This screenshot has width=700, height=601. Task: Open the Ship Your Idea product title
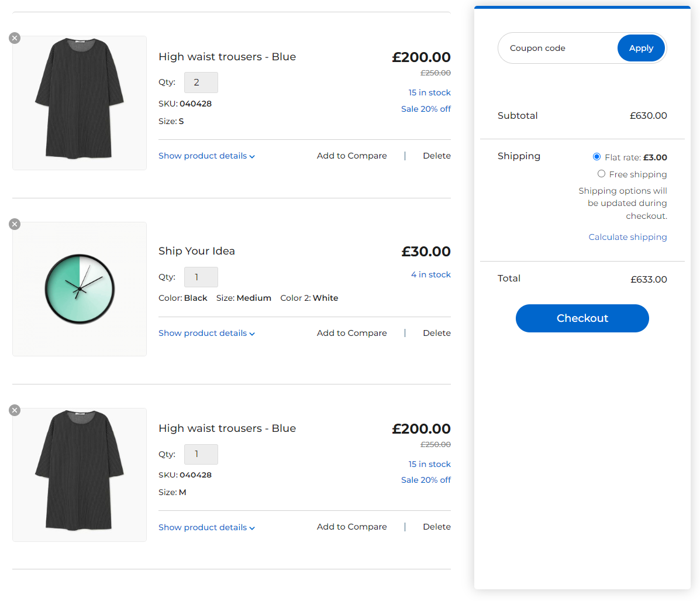(196, 251)
